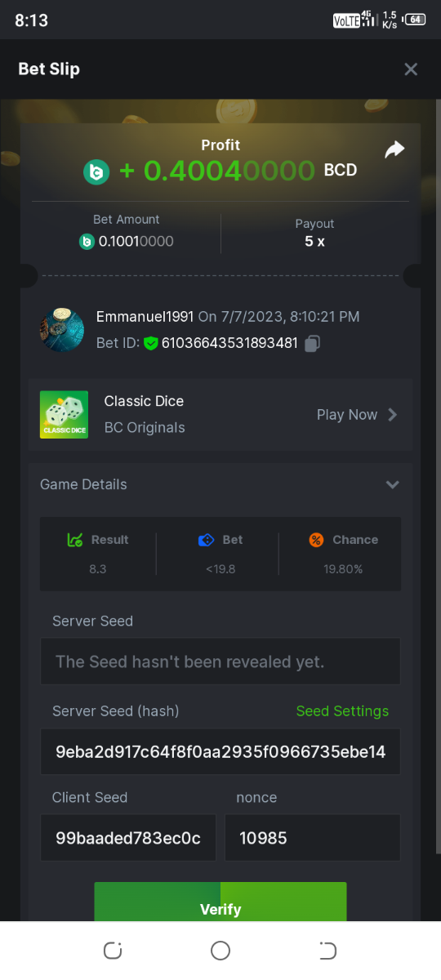Image resolution: width=441 pixels, height=980 pixels.
Task: Tap the share arrow icon beside Profit
Action: coord(394,150)
